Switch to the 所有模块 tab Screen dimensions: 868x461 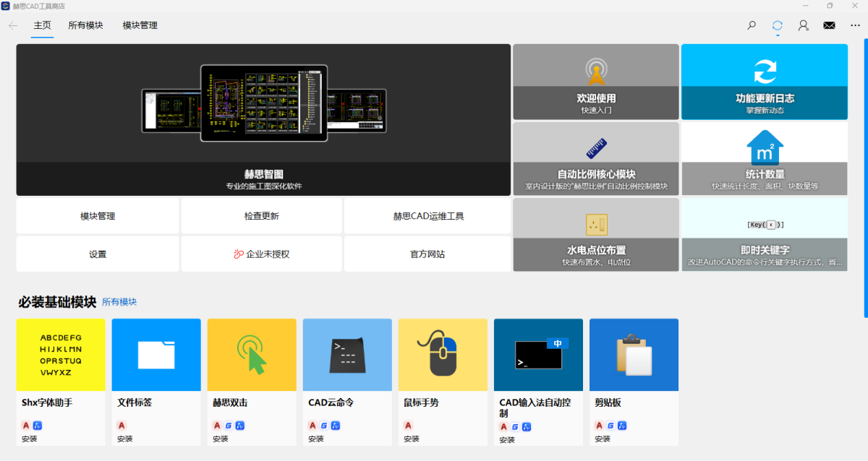coord(85,25)
